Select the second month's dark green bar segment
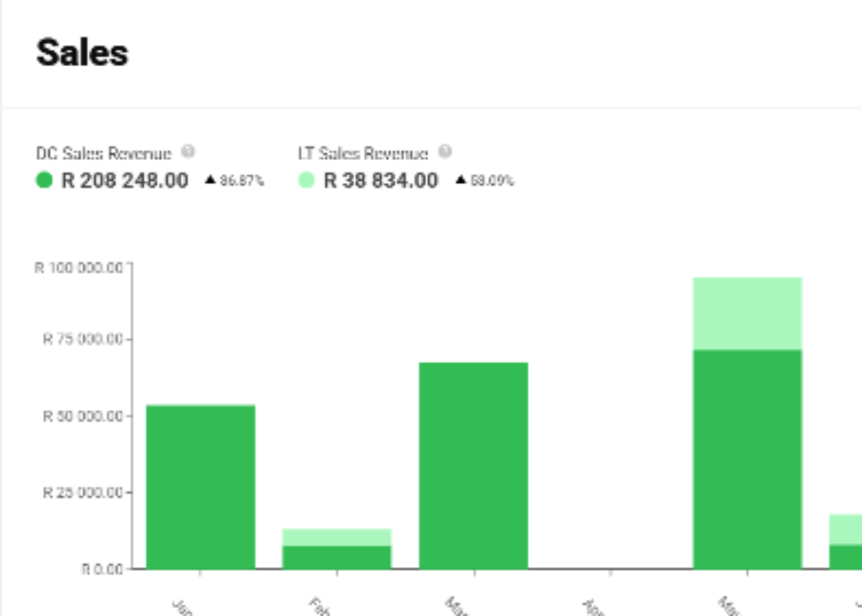Image resolution: width=862 pixels, height=616 pixels. coord(336,557)
